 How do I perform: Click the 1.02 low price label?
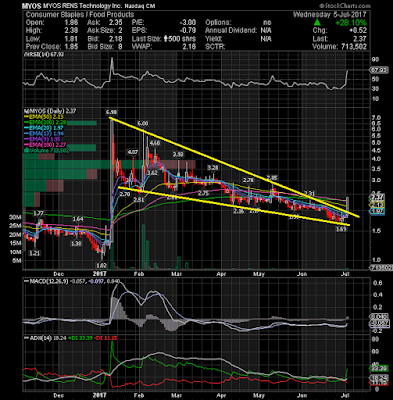[x=101, y=266]
